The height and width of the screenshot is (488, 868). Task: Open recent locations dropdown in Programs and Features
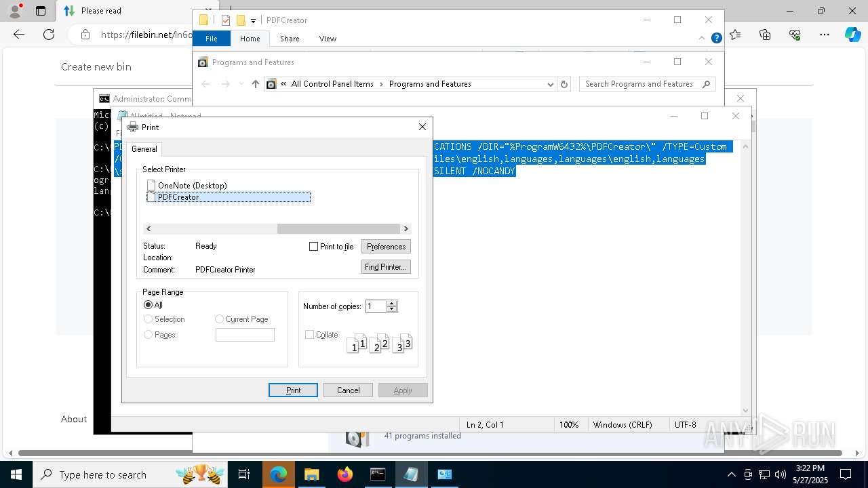[241, 84]
